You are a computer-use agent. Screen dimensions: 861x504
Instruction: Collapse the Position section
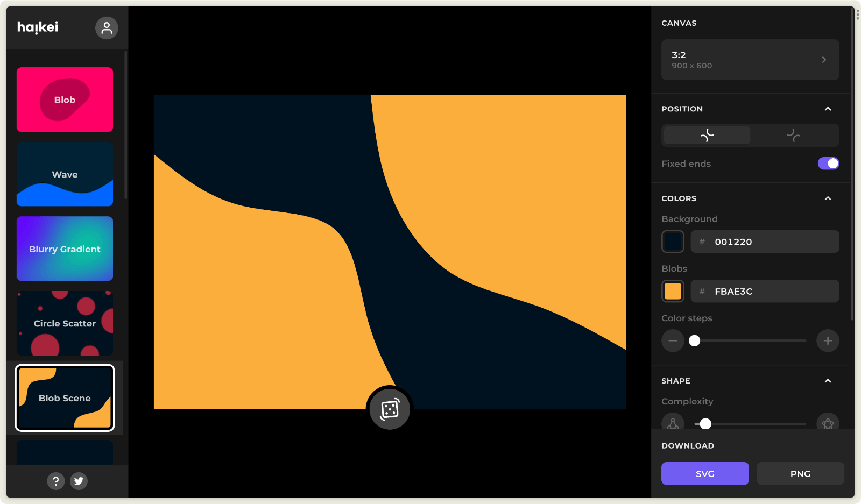[828, 109]
